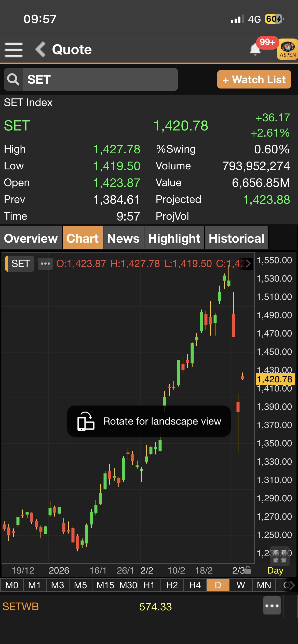
Task: Switch chart to W weekly timeframe
Action: point(241,585)
